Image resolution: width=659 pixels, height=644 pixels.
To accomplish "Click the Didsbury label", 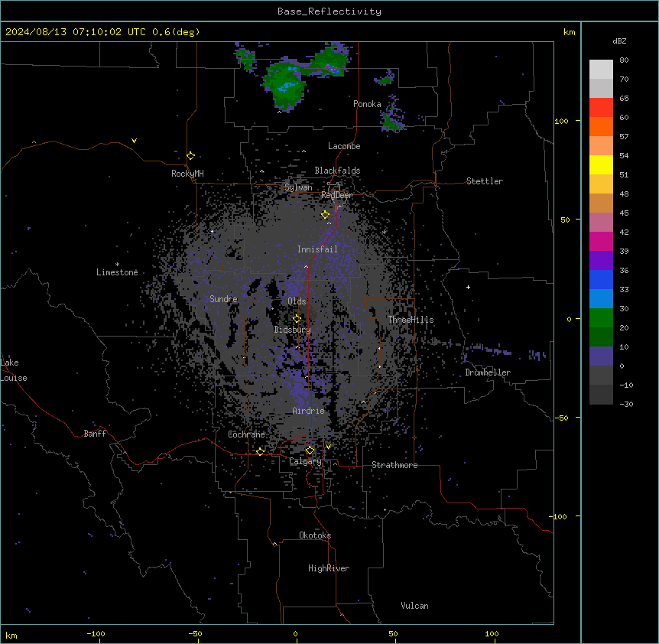I will tap(293, 330).
